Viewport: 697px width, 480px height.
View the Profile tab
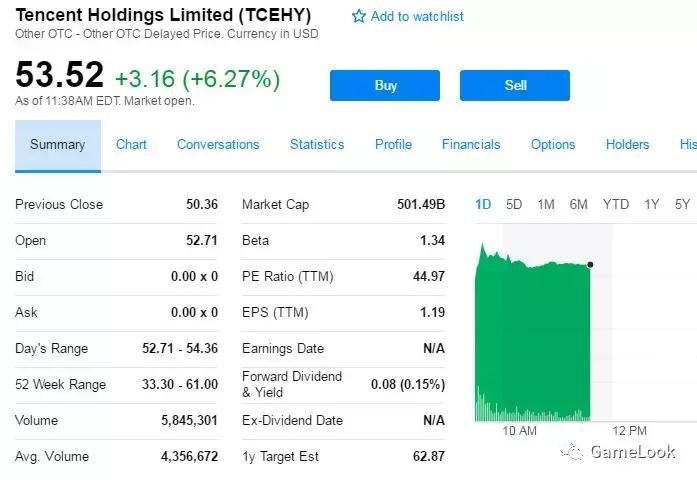393,145
